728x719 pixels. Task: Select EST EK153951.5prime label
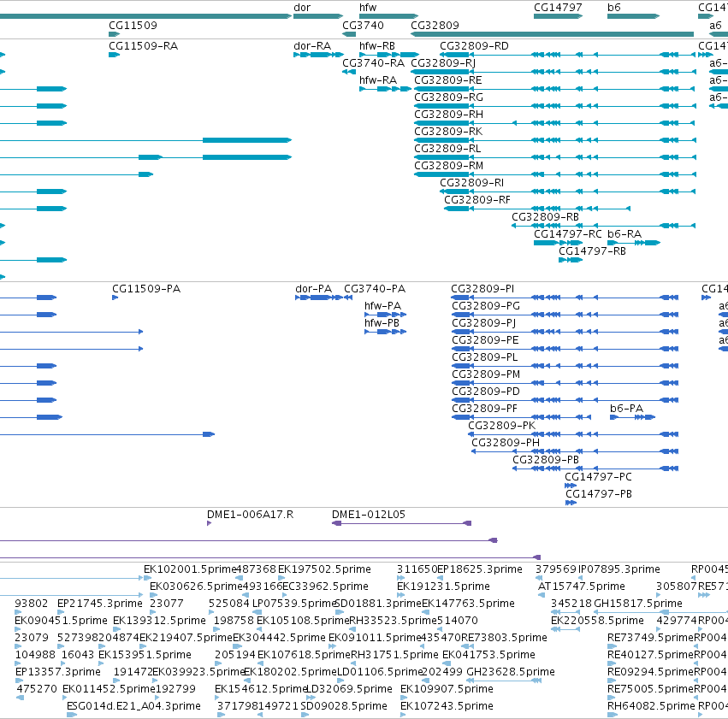(145, 655)
